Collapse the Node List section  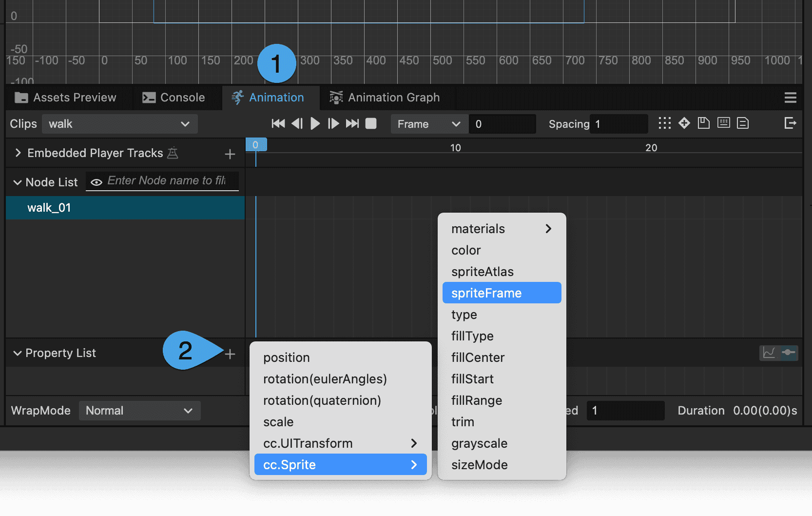click(18, 182)
